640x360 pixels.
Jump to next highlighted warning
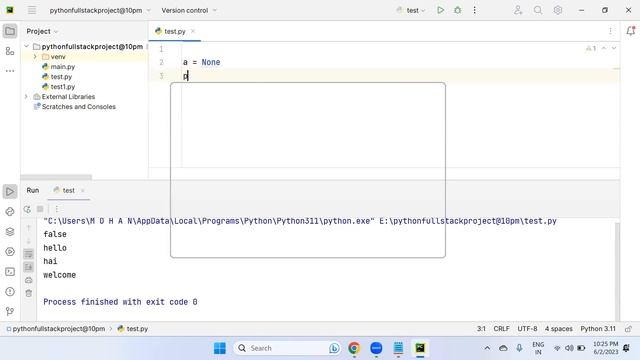613,49
